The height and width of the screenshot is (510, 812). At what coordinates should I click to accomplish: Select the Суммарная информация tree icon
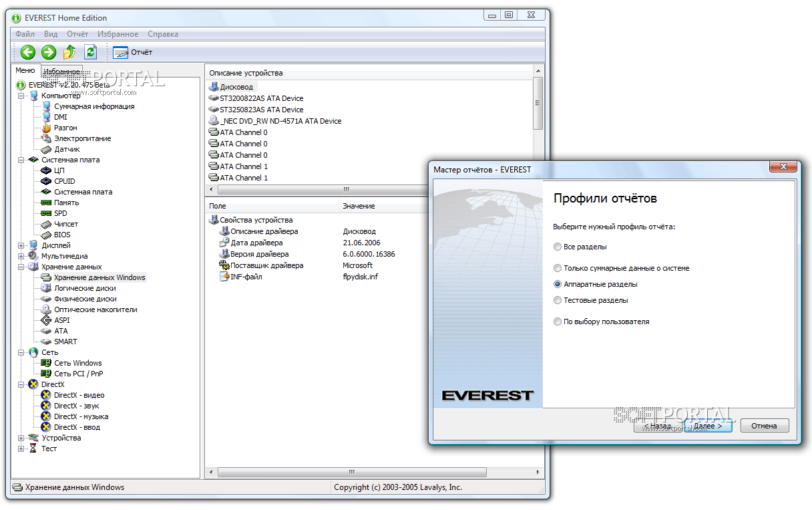pyautogui.click(x=46, y=106)
